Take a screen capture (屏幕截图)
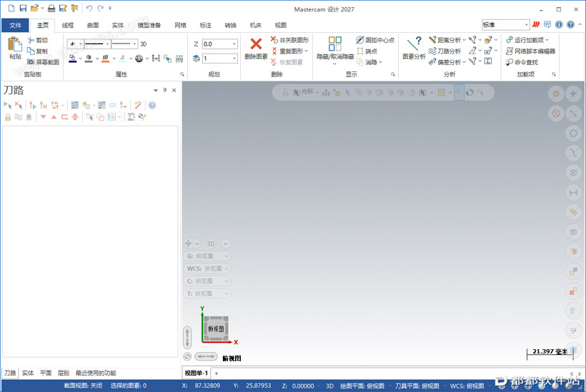 pyautogui.click(x=44, y=62)
